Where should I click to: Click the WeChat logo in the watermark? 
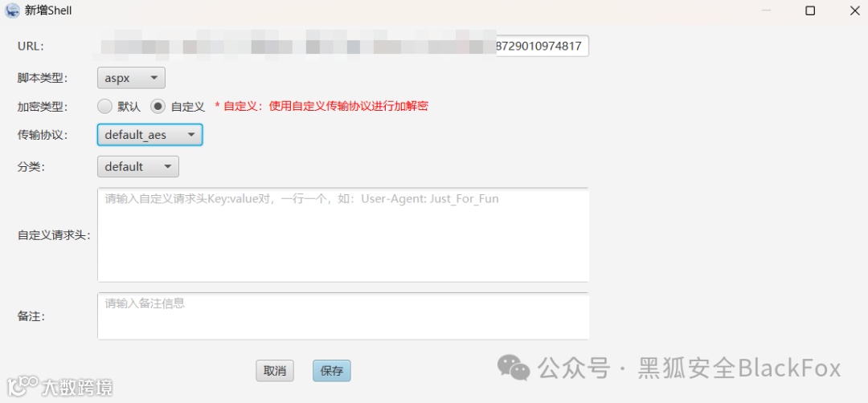[513, 368]
